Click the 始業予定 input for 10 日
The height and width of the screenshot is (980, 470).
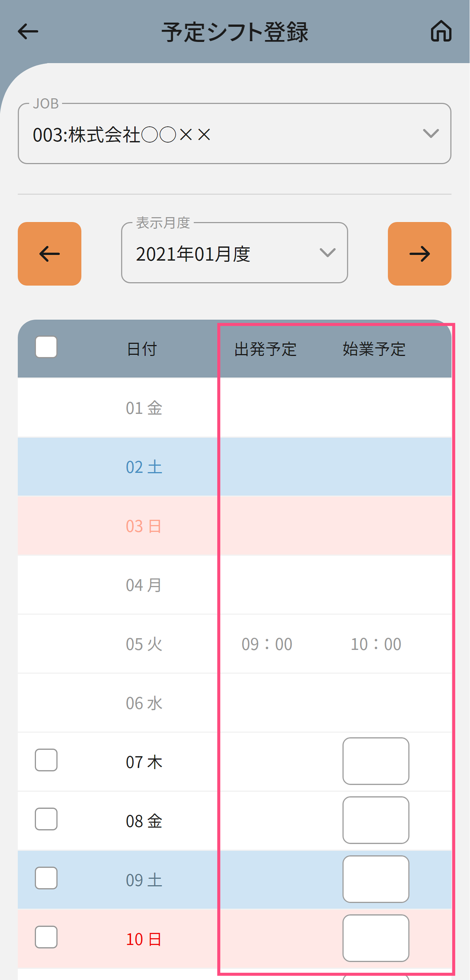[x=376, y=938]
